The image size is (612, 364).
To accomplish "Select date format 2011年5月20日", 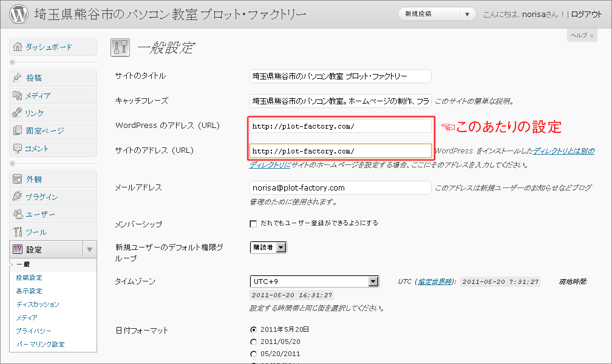I will (253, 329).
